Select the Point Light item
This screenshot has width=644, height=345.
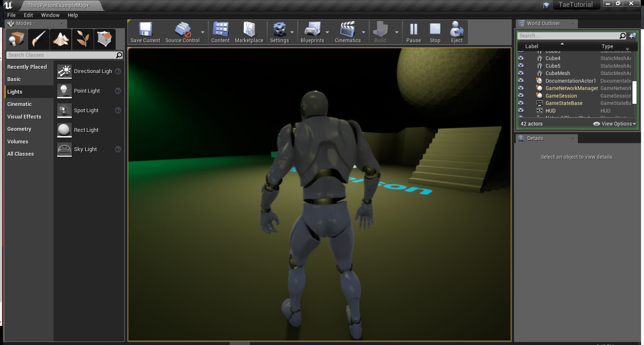89,91
